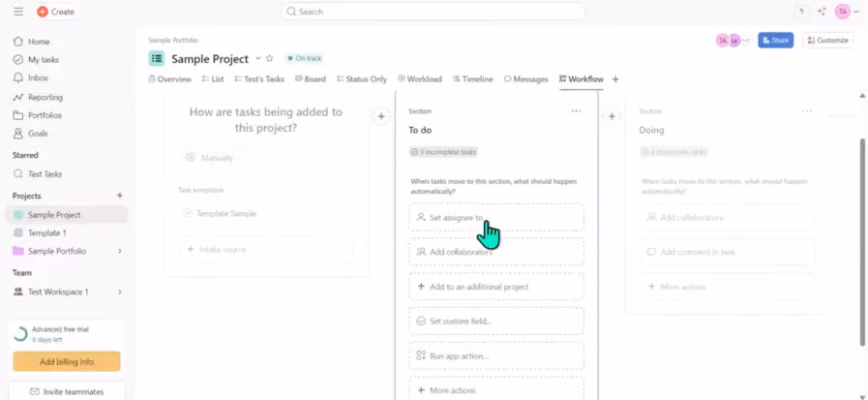The height and width of the screenshot is (400, 868).
Task: Click the Add billing info button
Action: [x=67, y=362]
